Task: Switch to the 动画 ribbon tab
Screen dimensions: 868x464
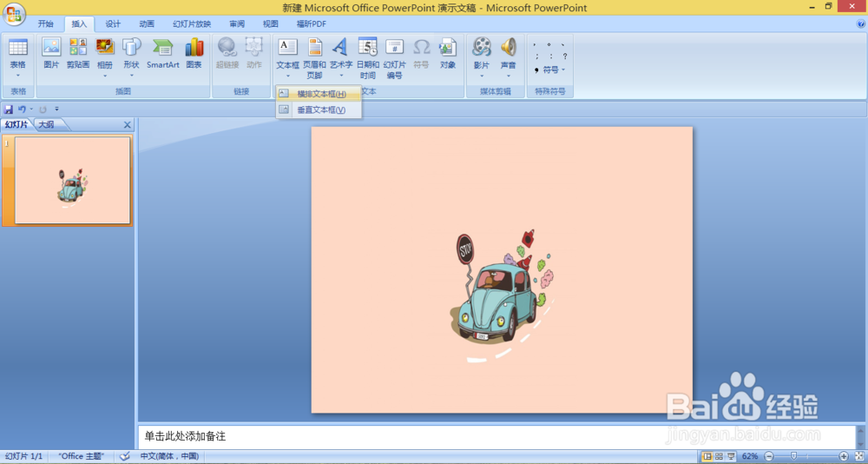Action: coord(147,23)
